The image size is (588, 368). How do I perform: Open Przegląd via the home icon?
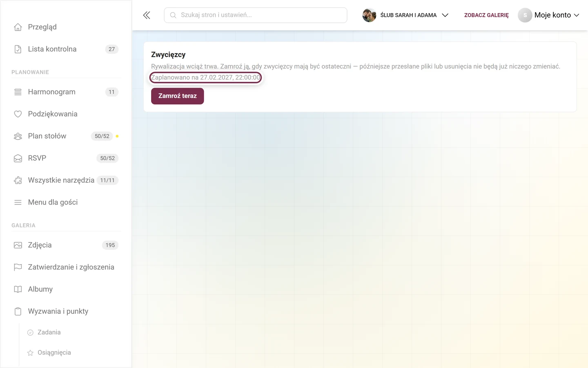click(18, 27)
